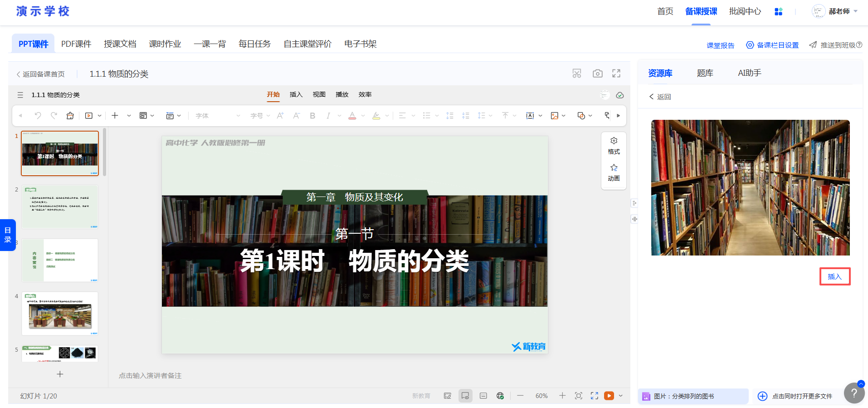
Task: Click 推送到班级 button
Action: coord(836,45)
